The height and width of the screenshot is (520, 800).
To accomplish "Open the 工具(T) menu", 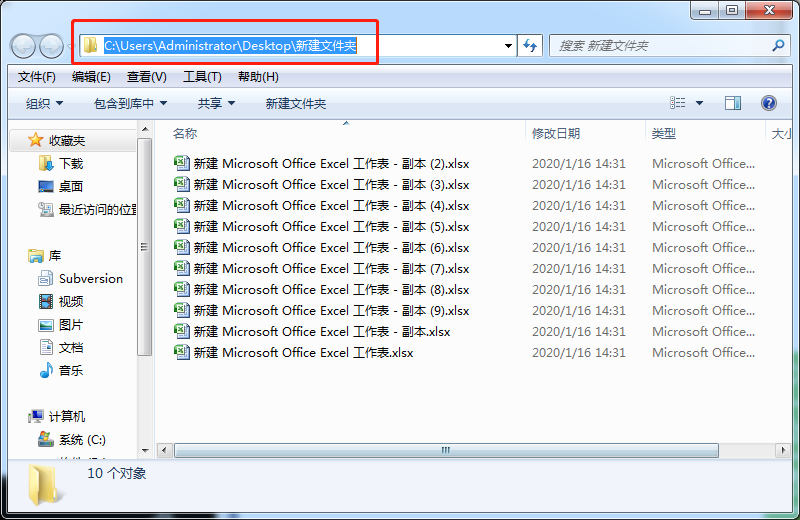I will tap(202, 77).
